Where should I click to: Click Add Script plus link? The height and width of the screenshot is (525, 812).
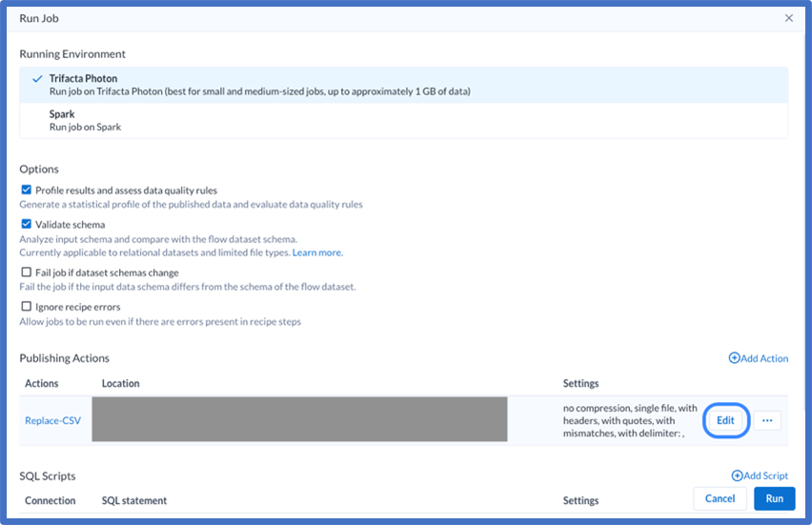(x=760, y=475)
